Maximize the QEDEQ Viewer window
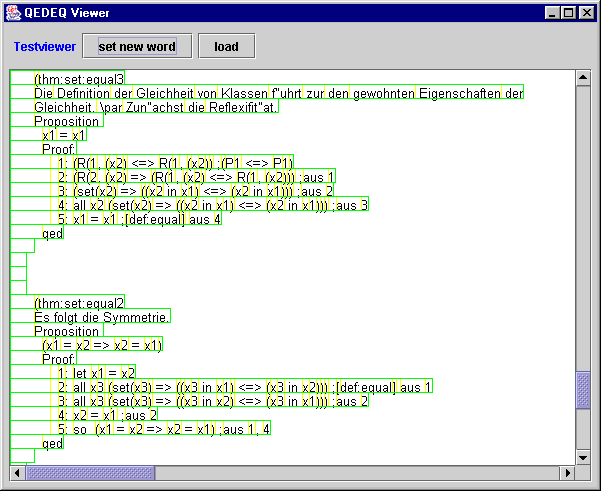 tap(567, 13)
